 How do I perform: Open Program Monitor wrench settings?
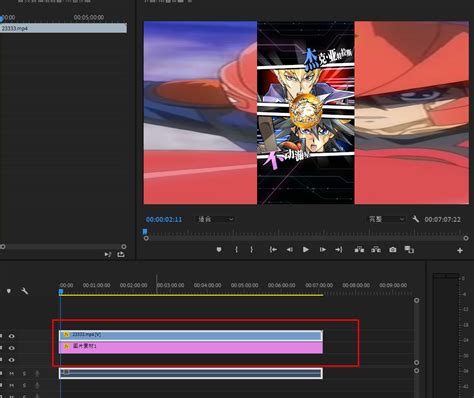click(x=415, y=219)
